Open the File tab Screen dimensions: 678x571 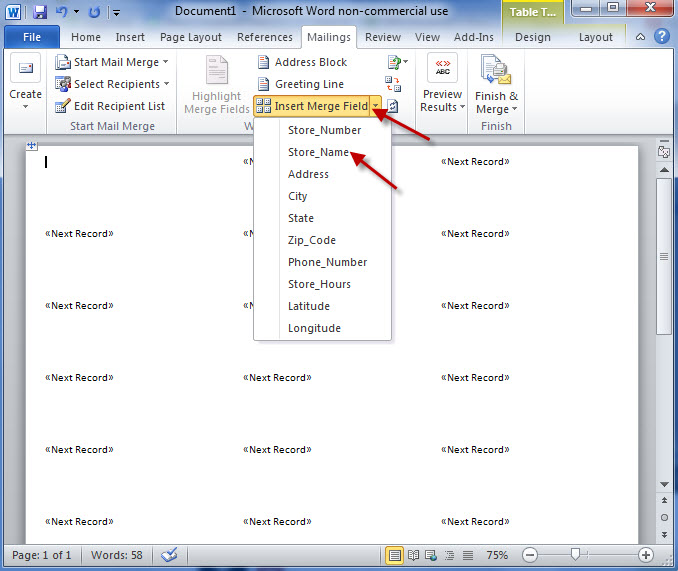pyautogui.click(x=32, y=37)
